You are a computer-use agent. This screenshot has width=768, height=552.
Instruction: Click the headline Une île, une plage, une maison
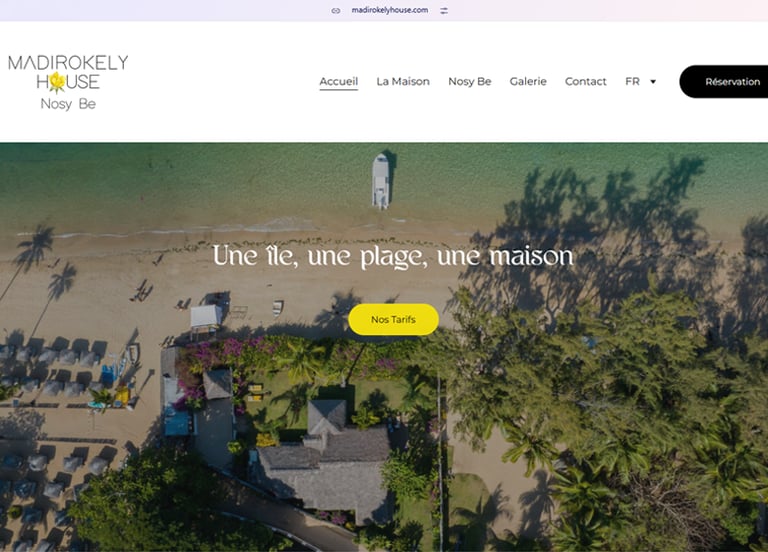(x=393, y=256)
